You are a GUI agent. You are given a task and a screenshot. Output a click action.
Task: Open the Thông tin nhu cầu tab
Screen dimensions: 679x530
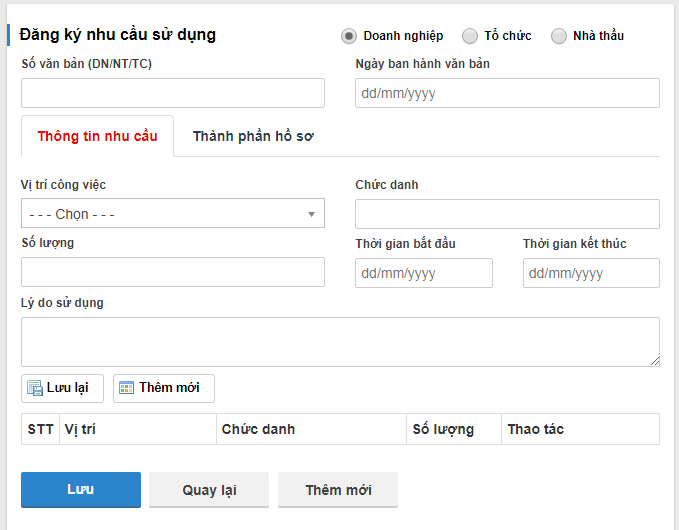97,136
